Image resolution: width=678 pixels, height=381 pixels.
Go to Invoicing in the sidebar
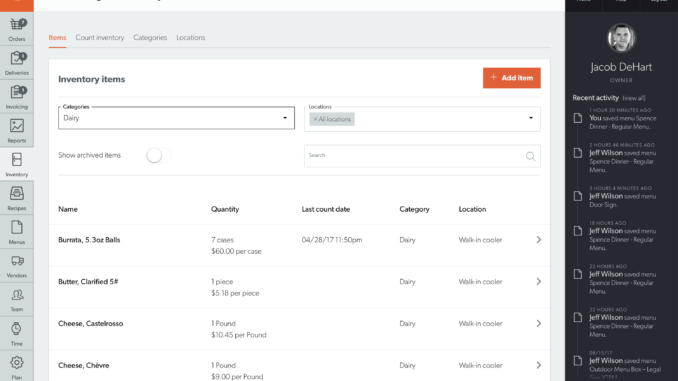tap(17, 92)
